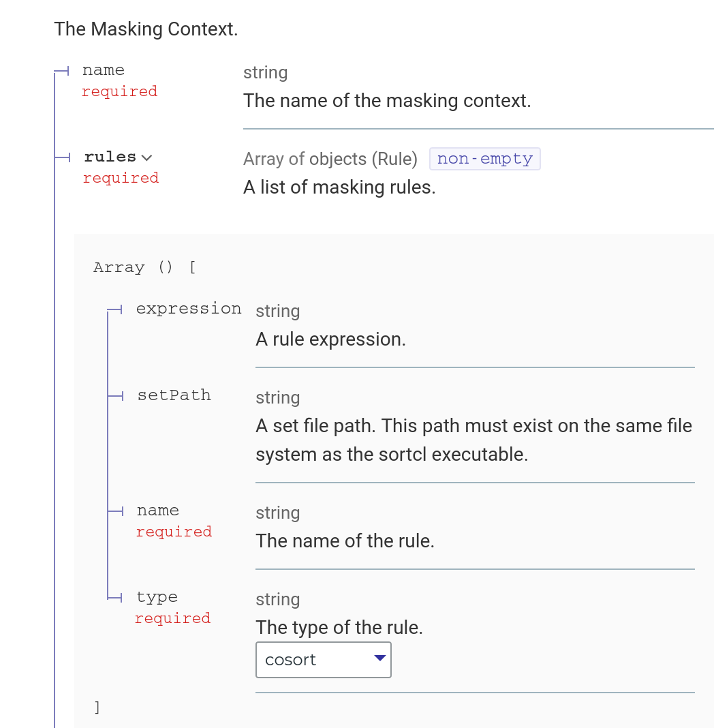
Task: Click 'The name of the masking context.' text
Action: click(387, 101)
